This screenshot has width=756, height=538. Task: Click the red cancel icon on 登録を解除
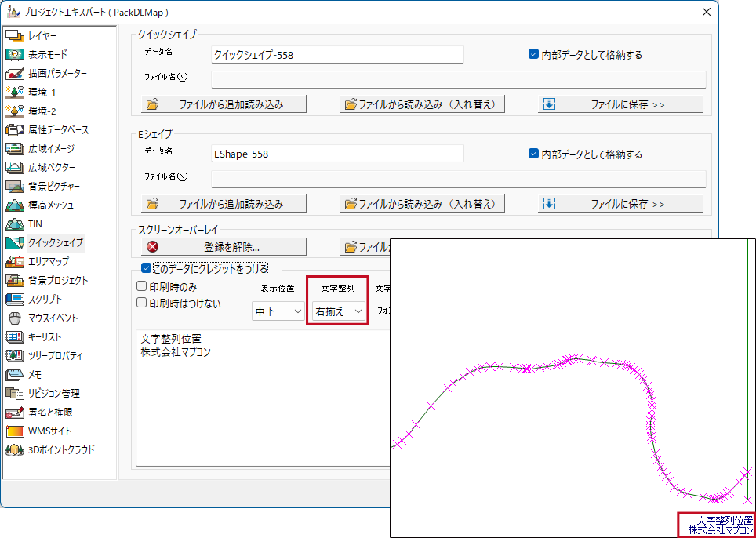153,247
